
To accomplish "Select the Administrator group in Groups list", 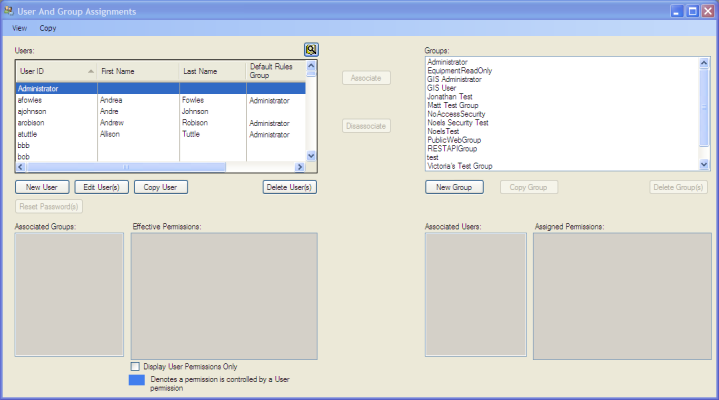I will pyautogui.click(x=447, y=62).
